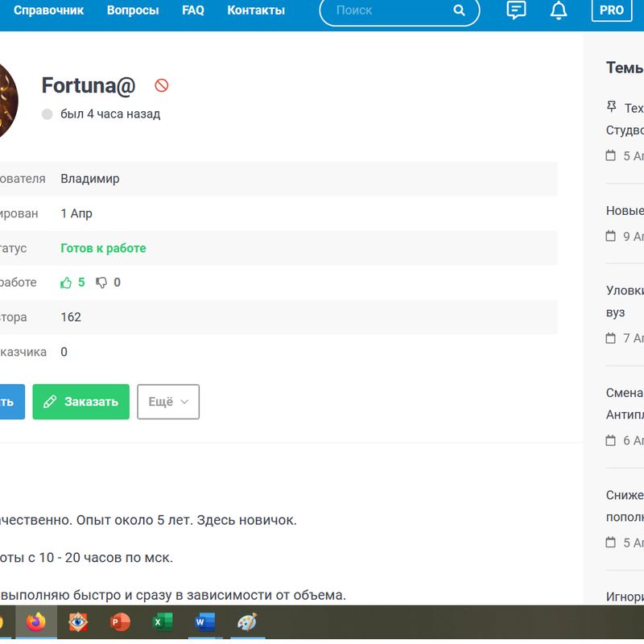Open Firefox from the taskbar
Screen dimensions: 644x644
click(x=36, y=622)
